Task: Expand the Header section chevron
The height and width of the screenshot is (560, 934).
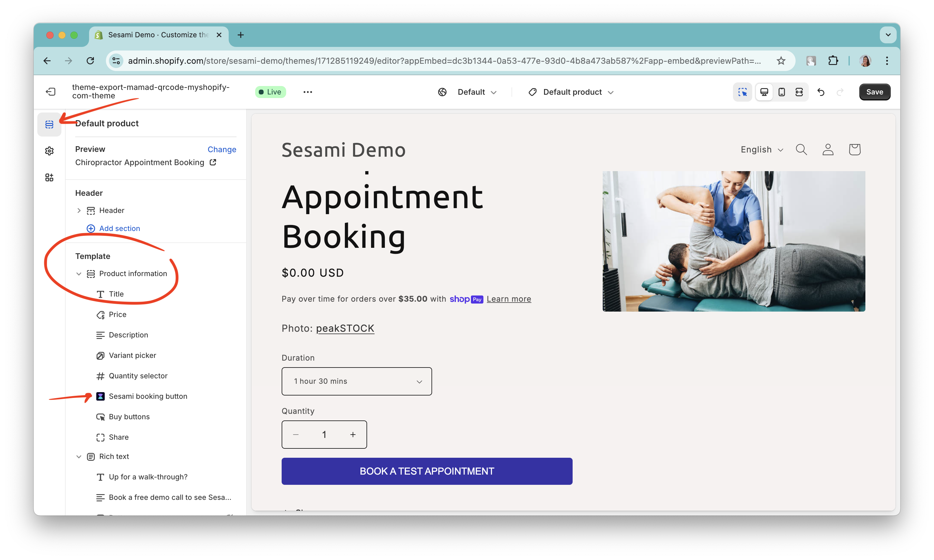Action: pos(79,210)
